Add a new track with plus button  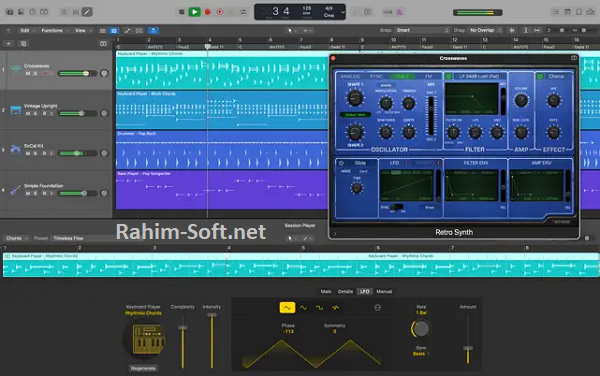8,44
